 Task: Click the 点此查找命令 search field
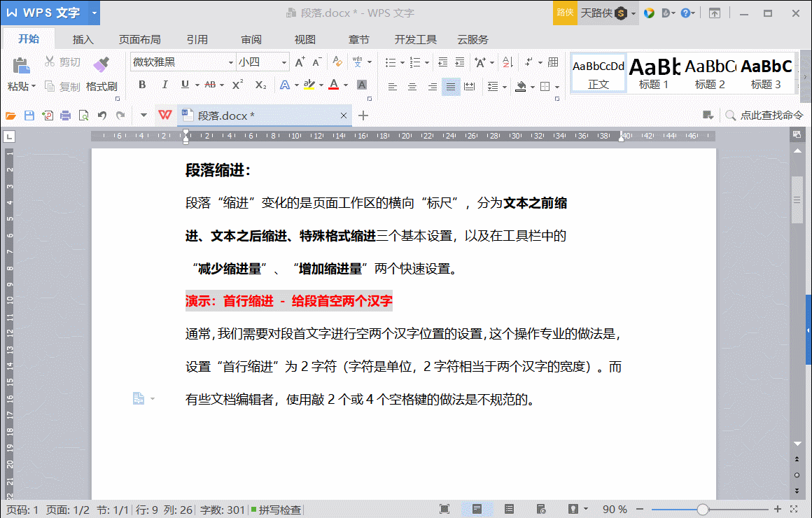coord(765,115)
